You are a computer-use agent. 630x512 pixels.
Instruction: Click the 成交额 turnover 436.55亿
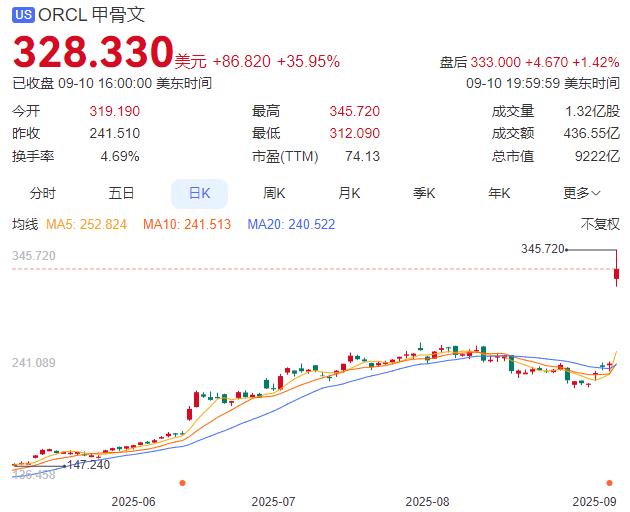[x=591, y=133]
